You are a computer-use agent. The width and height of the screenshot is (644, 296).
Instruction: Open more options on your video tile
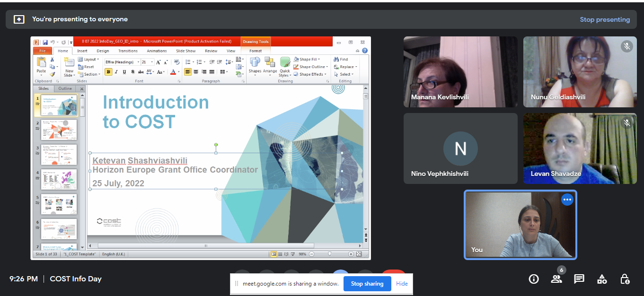click(x=567, y=200)
